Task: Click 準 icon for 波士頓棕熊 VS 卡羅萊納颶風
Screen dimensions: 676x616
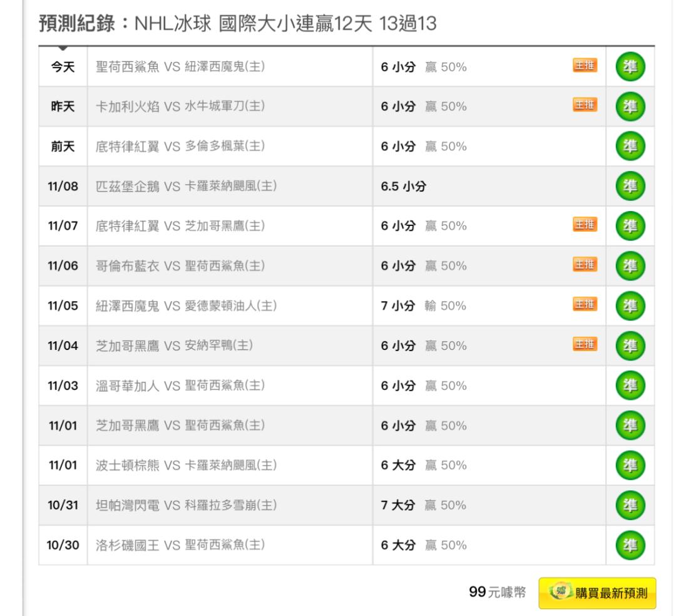Action: pyautogui.click(x=630, y=465)
